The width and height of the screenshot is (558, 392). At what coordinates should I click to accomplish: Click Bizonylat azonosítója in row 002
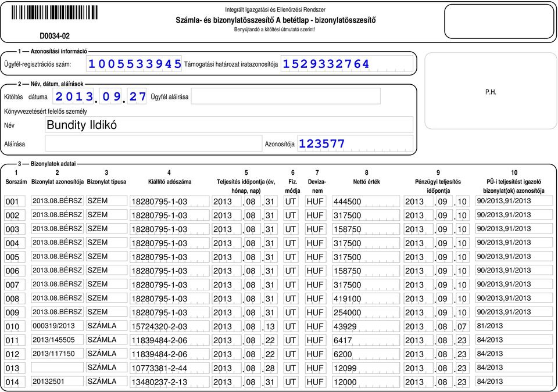58,215
